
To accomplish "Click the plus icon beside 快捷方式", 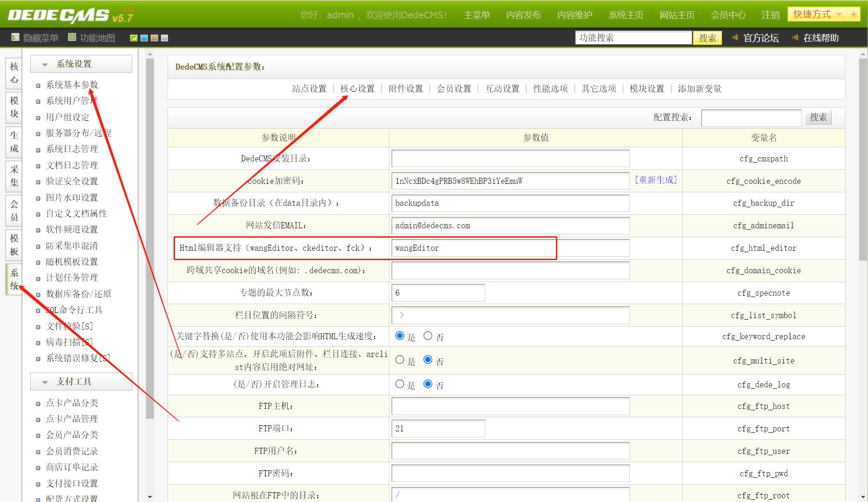I will point(854,15).
